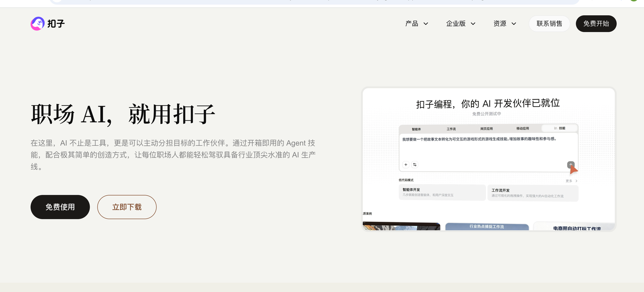
Task: Open the 工作流开发 card
Action: pyautogui.click(x=533, y=193)
